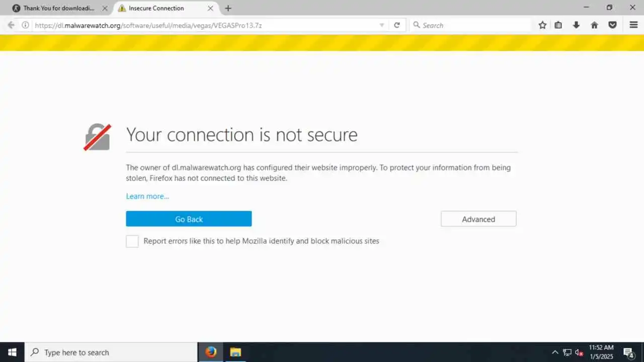Image resolution: width=644 pixels, height=362 pixels.
Task: Click the crossed-out padlock icon
Action: 97,137
